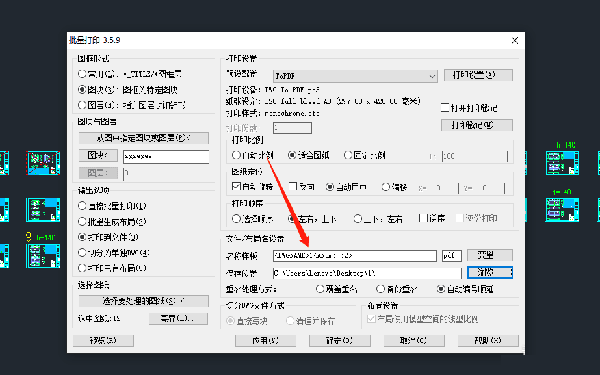Click the 预览 preview button
Screen dimensions: 600x375
coord(103,341)
